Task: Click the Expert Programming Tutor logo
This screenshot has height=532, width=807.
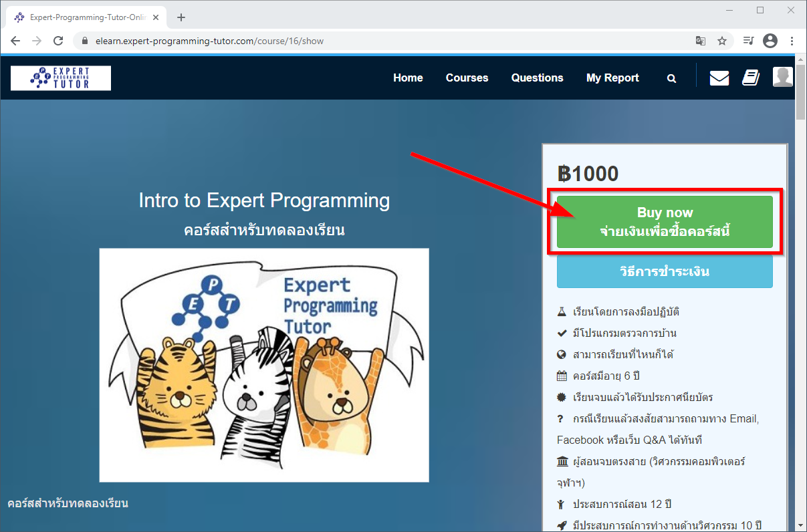Action: 61,78
